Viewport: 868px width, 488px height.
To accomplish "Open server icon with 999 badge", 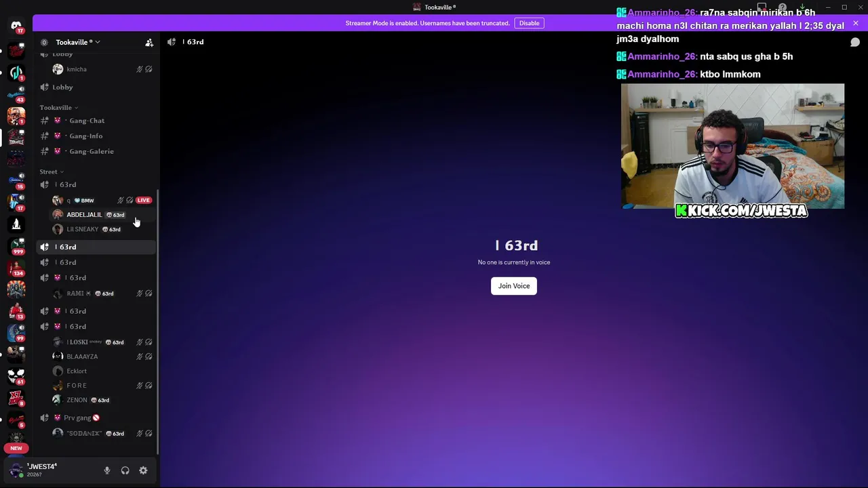I will tap(16, 245).
